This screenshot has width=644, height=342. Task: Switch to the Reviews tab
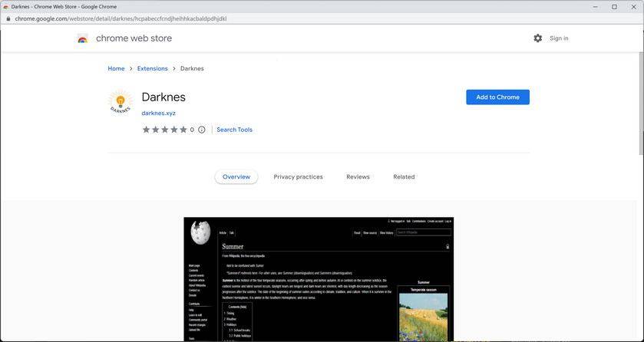(x=358, y=176)
